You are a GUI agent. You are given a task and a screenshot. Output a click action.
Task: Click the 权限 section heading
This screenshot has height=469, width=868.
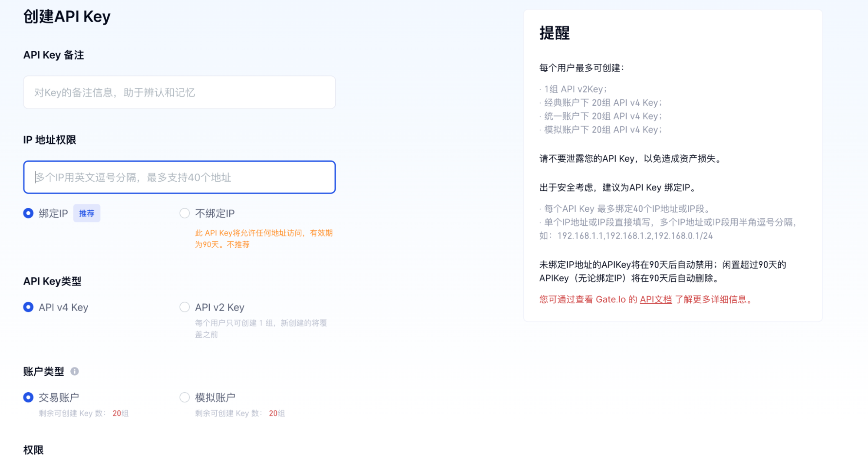point(33,450)
